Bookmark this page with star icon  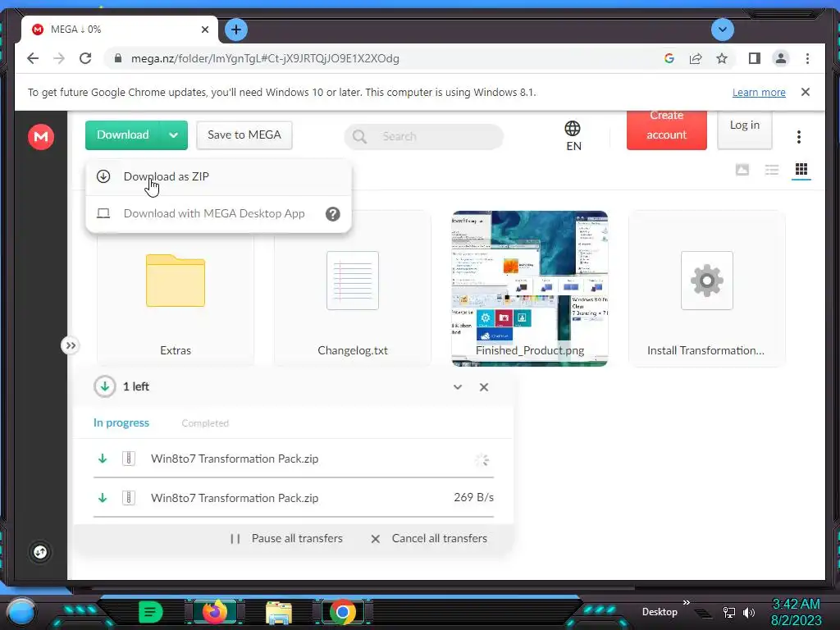[722, 58]
